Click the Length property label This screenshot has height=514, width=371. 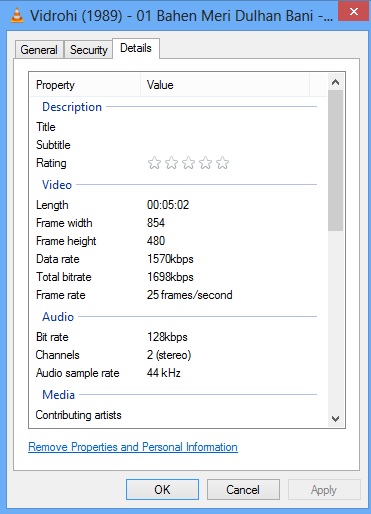(x=52, y=205)
